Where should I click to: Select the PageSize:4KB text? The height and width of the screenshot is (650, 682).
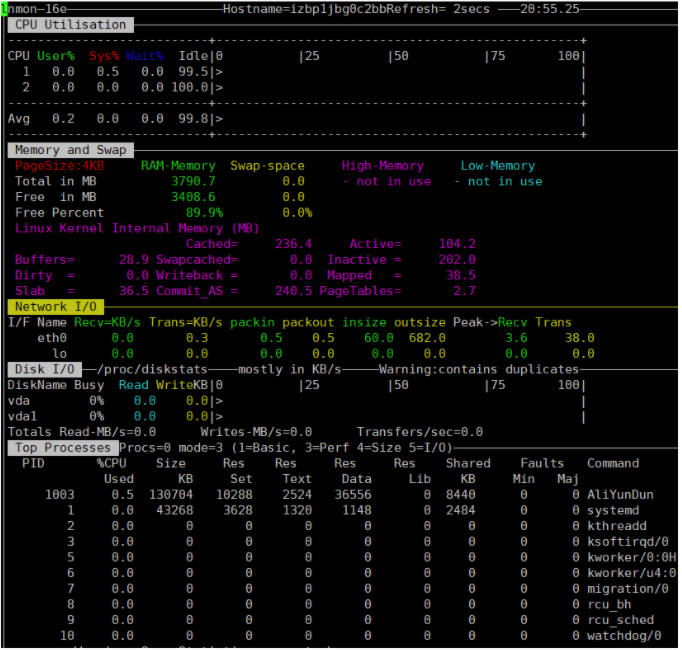(x=59, y=166)
